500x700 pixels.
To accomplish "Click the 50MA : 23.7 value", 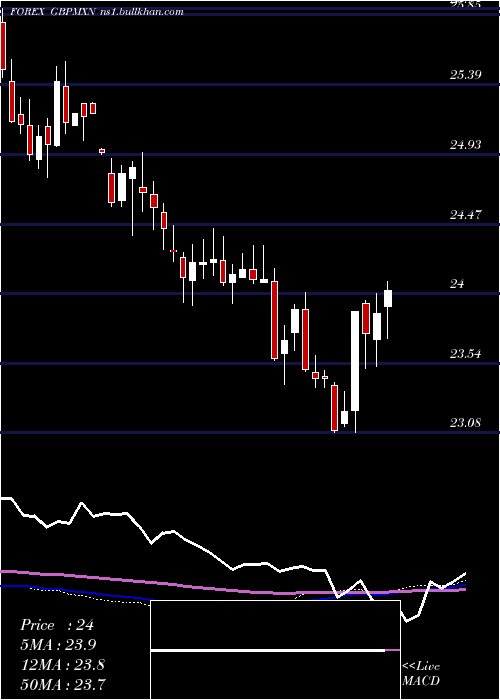I will tap(63, 684).
